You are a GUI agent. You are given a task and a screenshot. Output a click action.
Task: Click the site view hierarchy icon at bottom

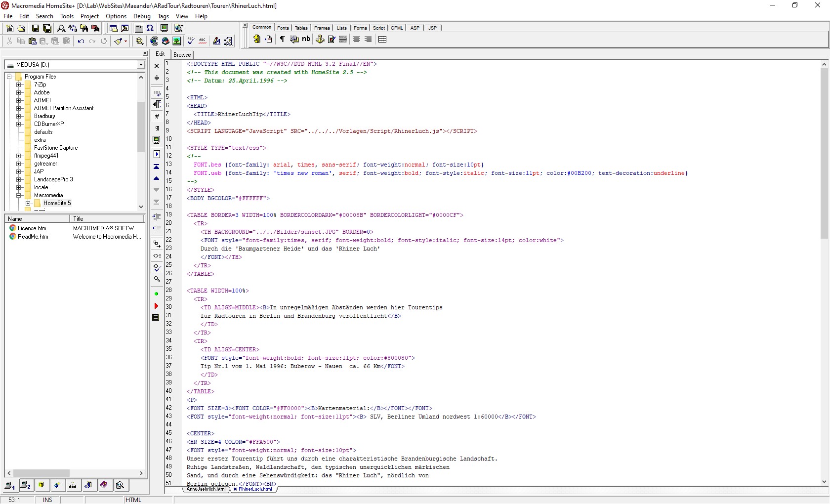pyautogui.click(x=73, y=485)
